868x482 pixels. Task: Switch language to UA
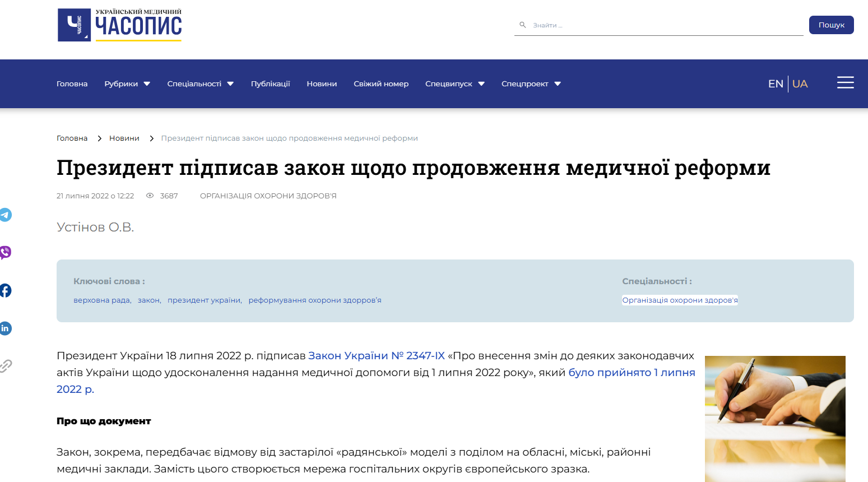click(x=800, y=84)
